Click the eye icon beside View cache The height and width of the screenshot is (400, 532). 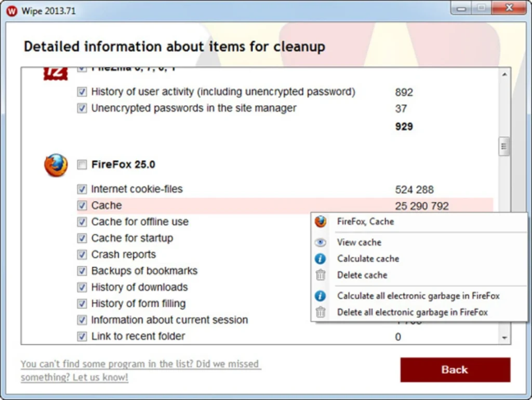tap(321, 242)
